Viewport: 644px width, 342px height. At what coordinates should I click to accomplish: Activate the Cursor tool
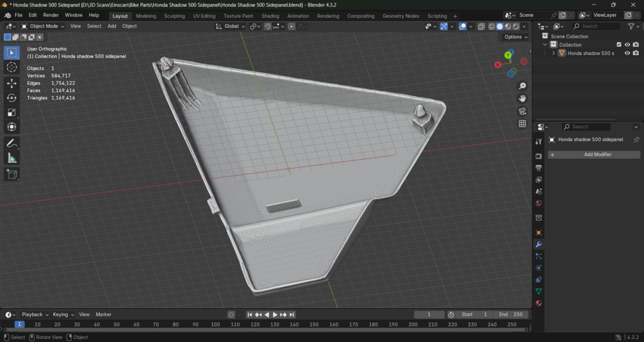[12, 67]
